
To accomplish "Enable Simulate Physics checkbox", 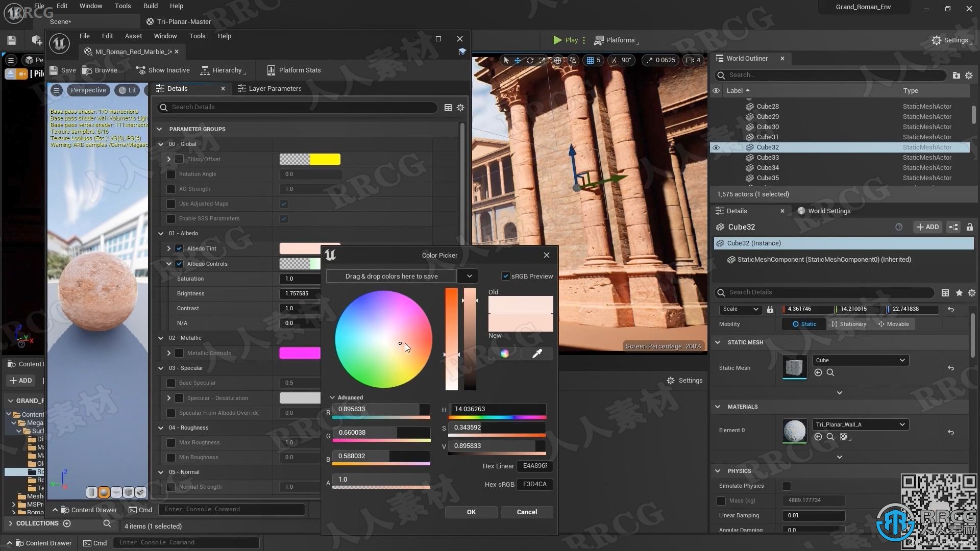I will [787, 486].
